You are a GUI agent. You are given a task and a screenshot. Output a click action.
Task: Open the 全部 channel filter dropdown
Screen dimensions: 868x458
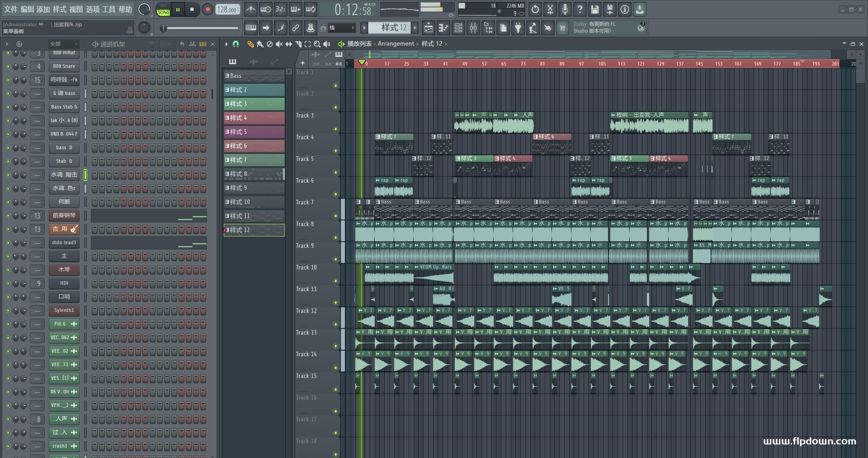pos(63,44)
